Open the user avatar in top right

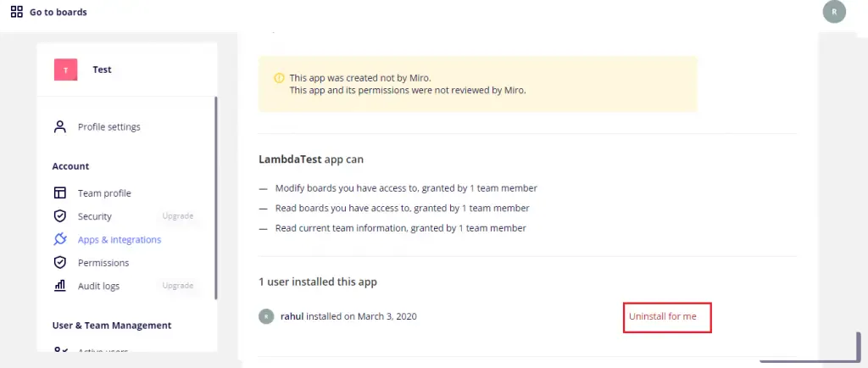[x=834, y=12]
